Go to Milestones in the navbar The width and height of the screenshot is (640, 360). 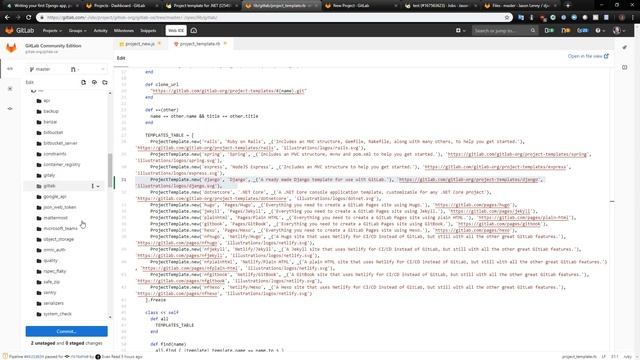point(124,31)
